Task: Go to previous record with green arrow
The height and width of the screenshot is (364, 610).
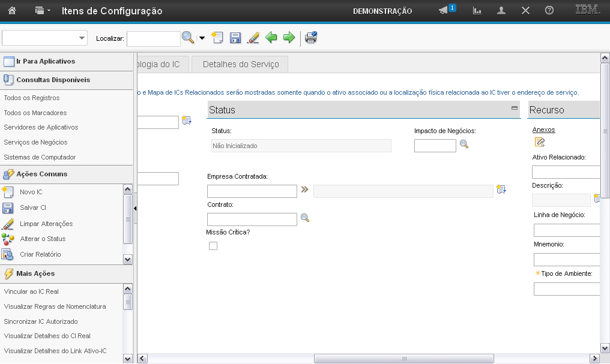Action: (271, 38)
